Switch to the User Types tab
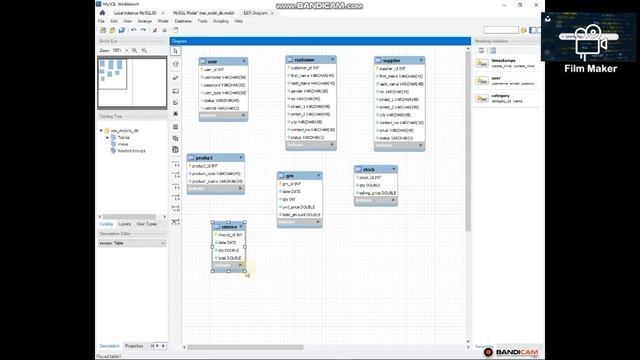Screen dimensions: 640x360 pyautogui.click(x=147, y=224)
